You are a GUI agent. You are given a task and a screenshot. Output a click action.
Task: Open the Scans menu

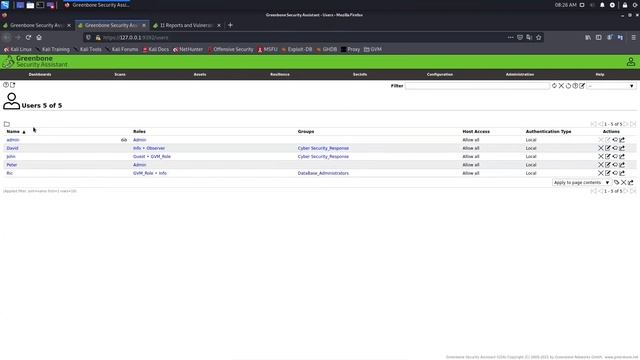point(120,74)
